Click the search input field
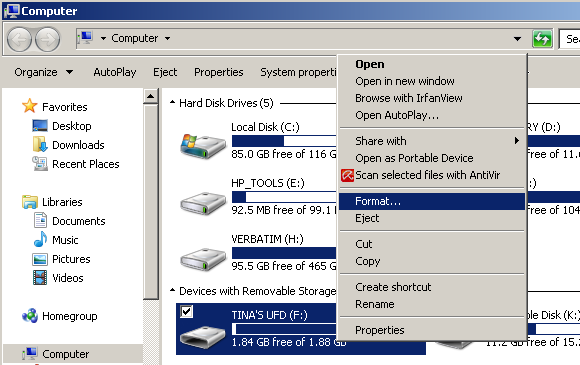The width and height of the screenshot is (580, 365). point(569,38)
